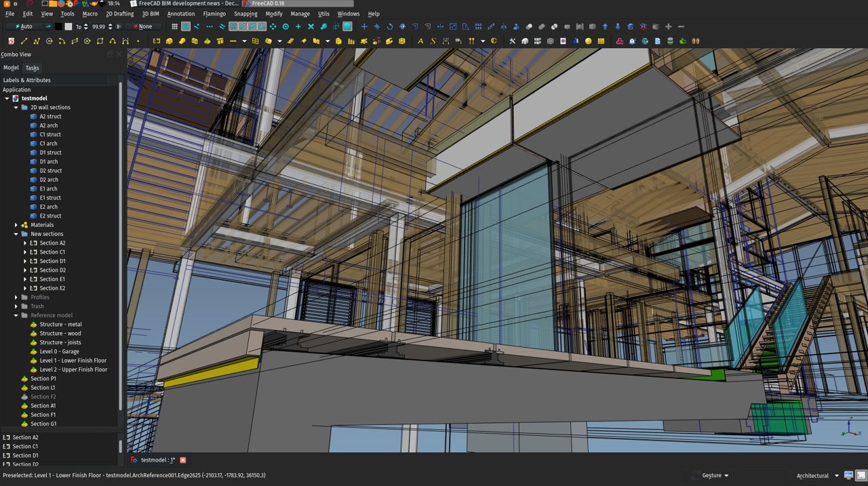The height and width of the screenshot is (486, 868).
Task: Click the None construction layer button
Action: tap(143, 26)
